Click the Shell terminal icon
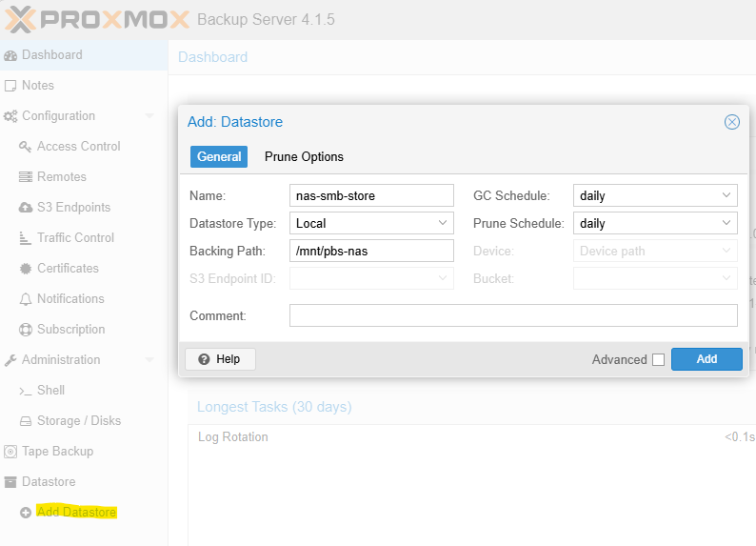The image size is (756, 546). click(x=26, y=391)
